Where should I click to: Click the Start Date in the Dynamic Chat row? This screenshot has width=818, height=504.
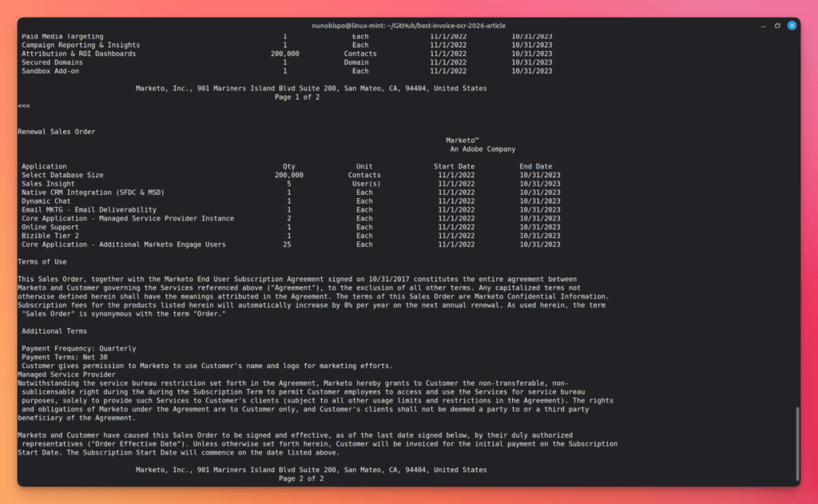456,200
